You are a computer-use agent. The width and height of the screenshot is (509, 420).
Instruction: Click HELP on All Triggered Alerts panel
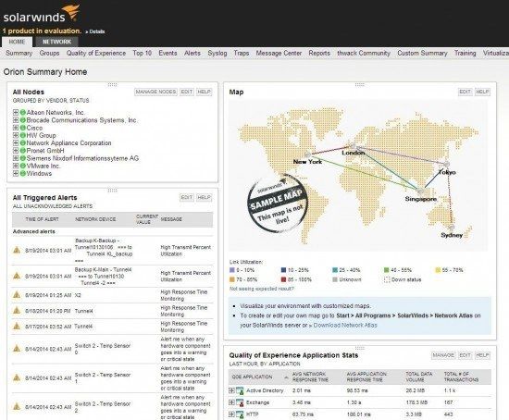(x=205, y=197)
